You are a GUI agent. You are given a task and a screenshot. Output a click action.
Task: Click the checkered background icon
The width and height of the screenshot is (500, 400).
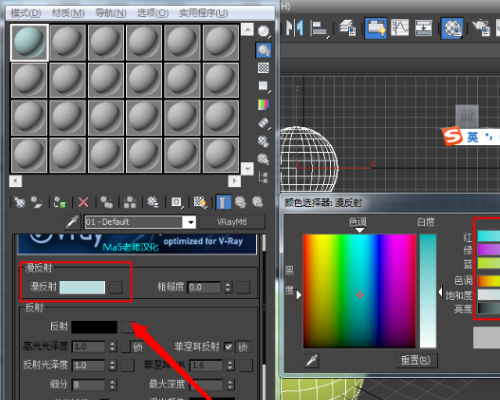tap(263, 68)
